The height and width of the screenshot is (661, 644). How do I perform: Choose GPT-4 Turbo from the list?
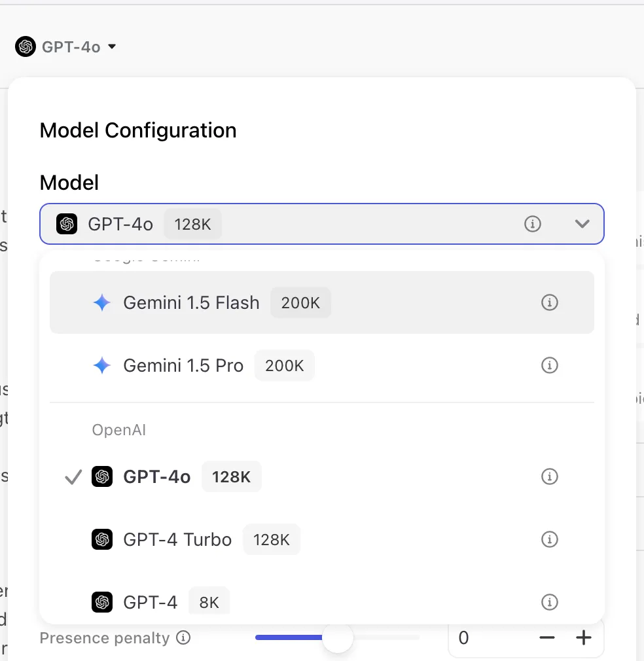pyautogui.click(x=177, y=539)
